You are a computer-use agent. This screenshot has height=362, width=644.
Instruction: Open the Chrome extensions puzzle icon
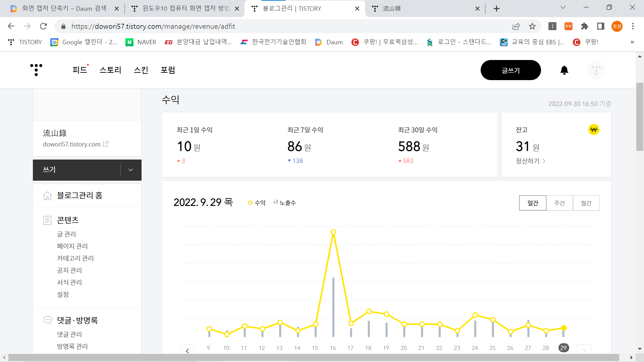[585, 26]
